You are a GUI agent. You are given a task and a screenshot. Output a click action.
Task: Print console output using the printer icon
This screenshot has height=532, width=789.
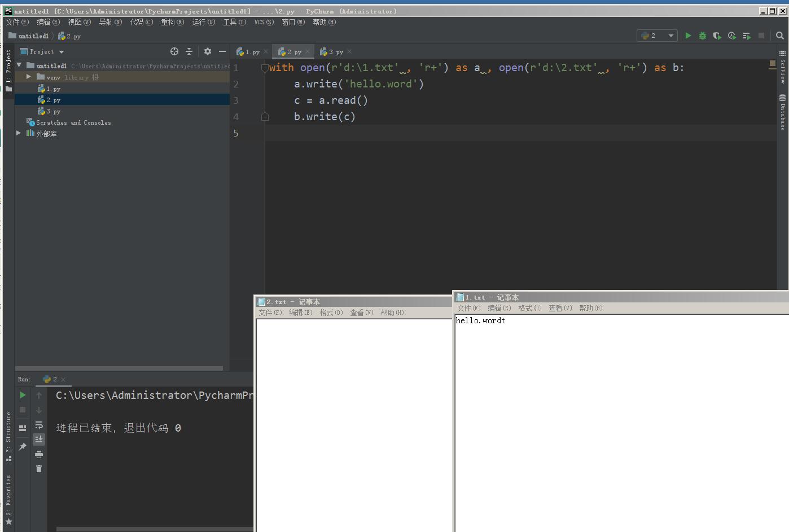(x=39, y=454)
